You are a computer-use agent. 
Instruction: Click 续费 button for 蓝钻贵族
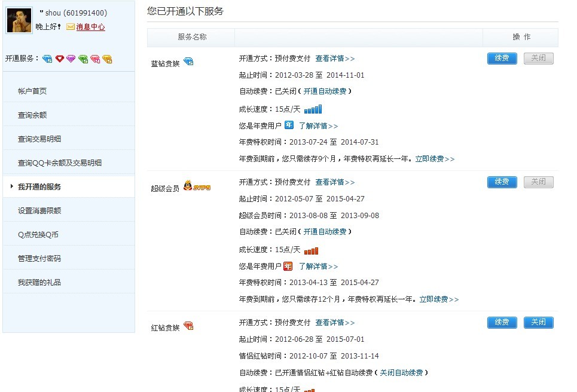click(x=502, y=58)
